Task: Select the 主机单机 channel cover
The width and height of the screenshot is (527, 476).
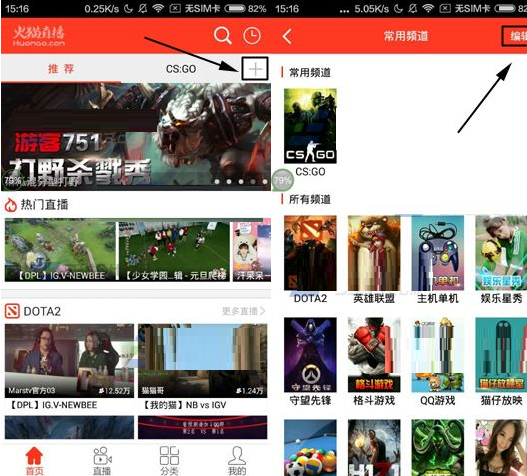Action: 438,253
